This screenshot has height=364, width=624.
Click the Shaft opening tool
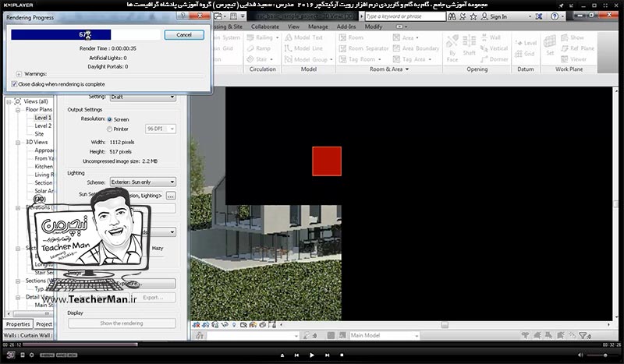click(470, 45)
